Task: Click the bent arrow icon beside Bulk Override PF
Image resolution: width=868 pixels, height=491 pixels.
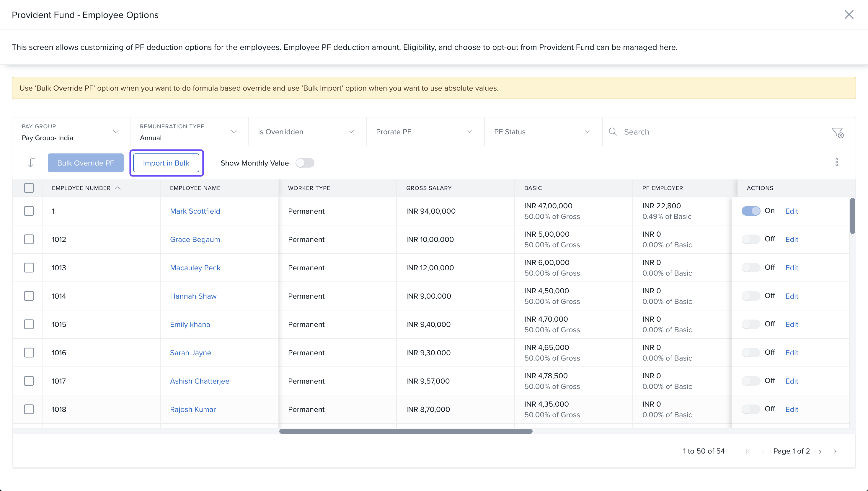Action: pyautogui.click(x=31, y=163)
